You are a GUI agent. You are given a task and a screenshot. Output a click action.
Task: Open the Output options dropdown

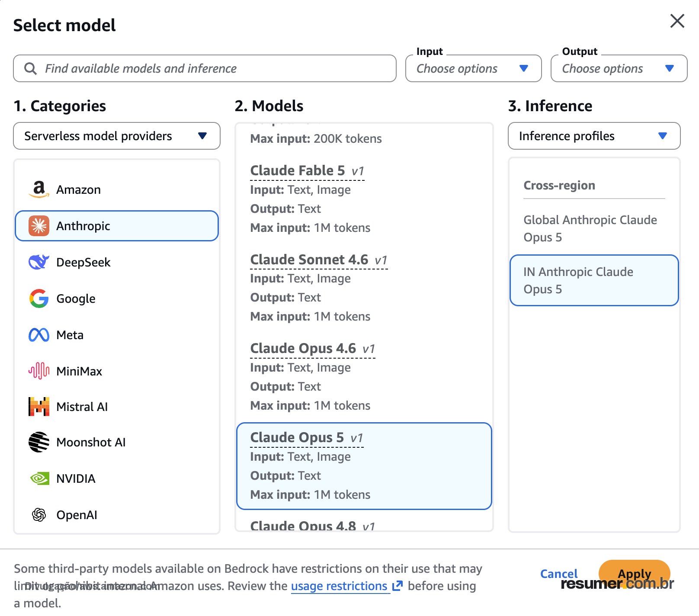[x=619, y=68]
